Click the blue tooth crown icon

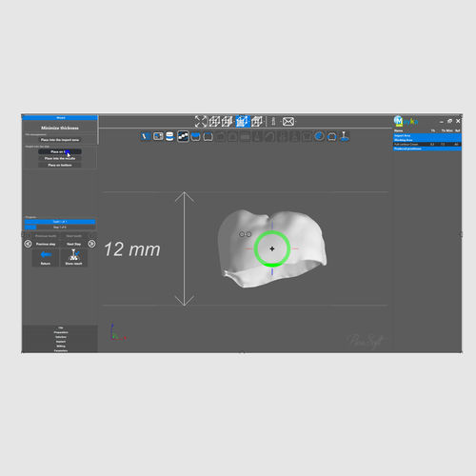pos(332,136)
